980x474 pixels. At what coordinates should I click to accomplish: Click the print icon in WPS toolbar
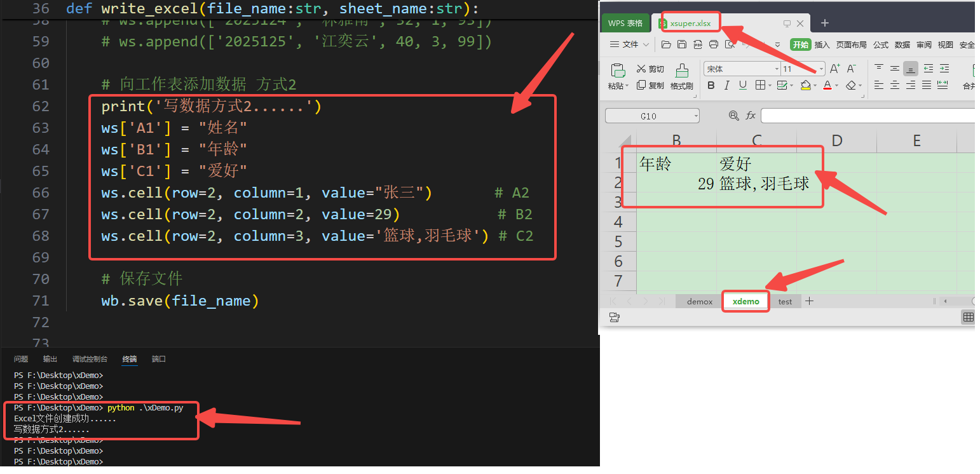coord(714,44)
